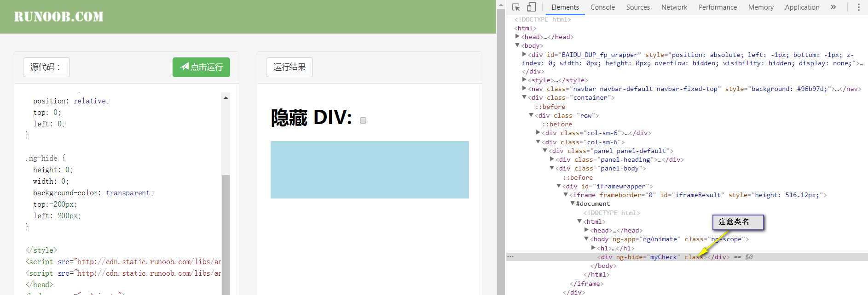The width and height of the screenshot is (868, 295).
Task: Click the source code scrollbar thumb
Action: coord(226,235)
